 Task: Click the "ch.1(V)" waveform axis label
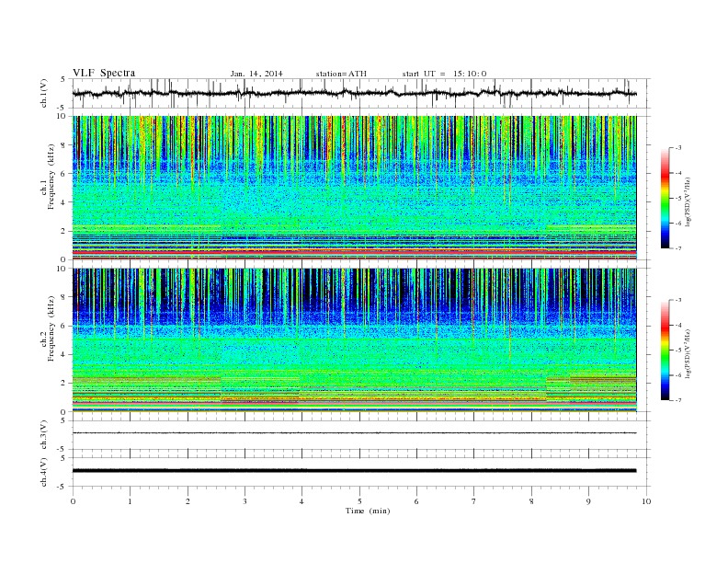click(x=43, y=93)
